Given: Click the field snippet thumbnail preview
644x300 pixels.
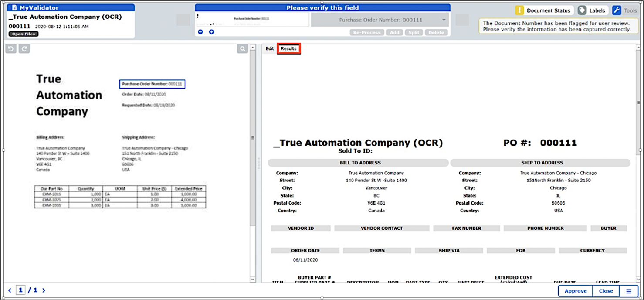Looking at the screenshot, I should (252, 19).
